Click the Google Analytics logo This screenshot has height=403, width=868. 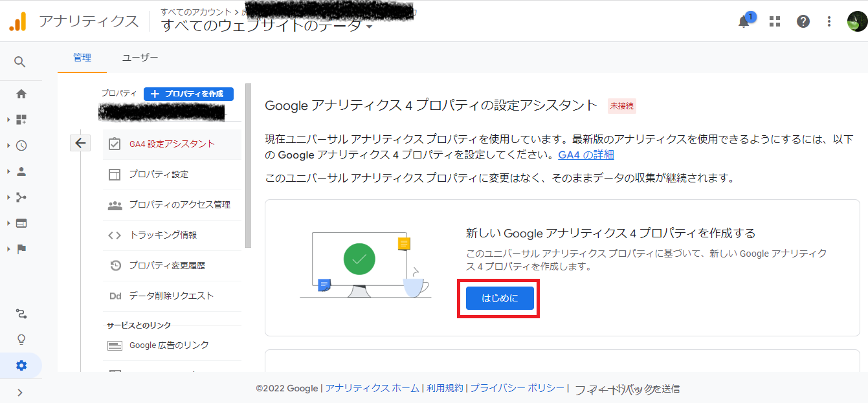pyautogui.click(x=17, y=21)
